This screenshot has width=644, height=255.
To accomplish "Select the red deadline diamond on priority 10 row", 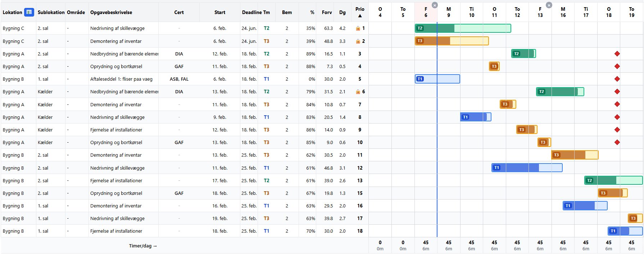I will pos(617,142).
